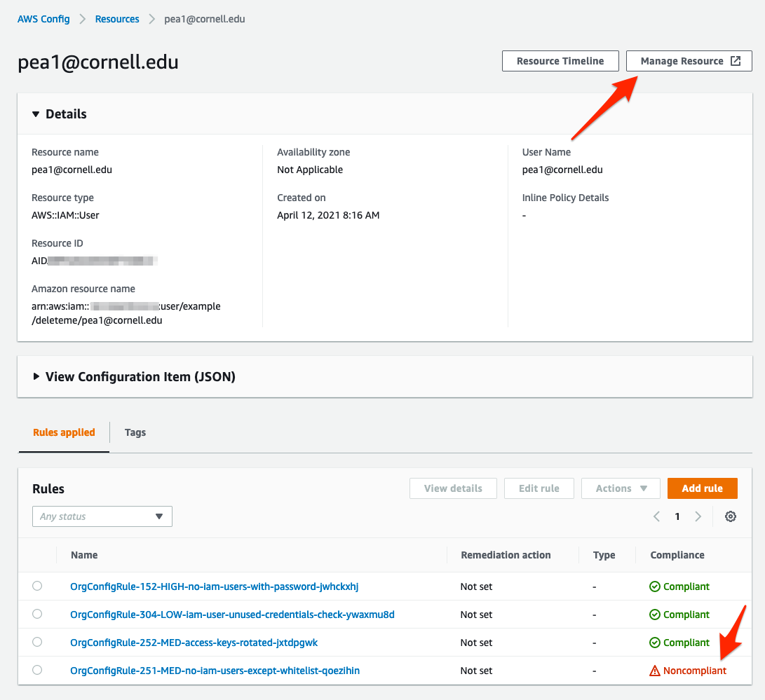Click Not set for access-keys-rotated rule
Image resolution: width=765 pixels, height=700 pixels.
476,643
